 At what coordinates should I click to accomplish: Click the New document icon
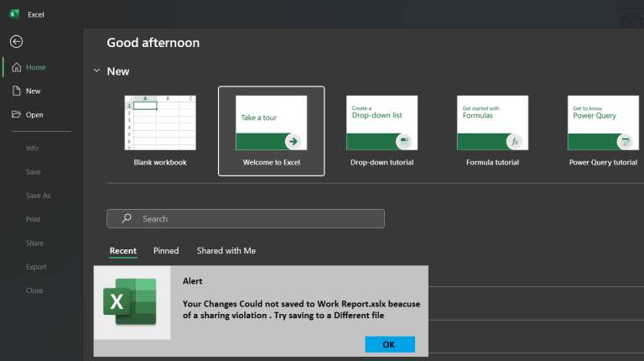coord(17,91)
